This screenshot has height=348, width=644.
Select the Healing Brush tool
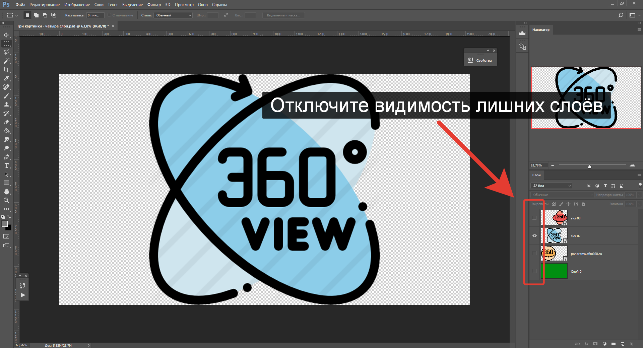pos(6,87)
